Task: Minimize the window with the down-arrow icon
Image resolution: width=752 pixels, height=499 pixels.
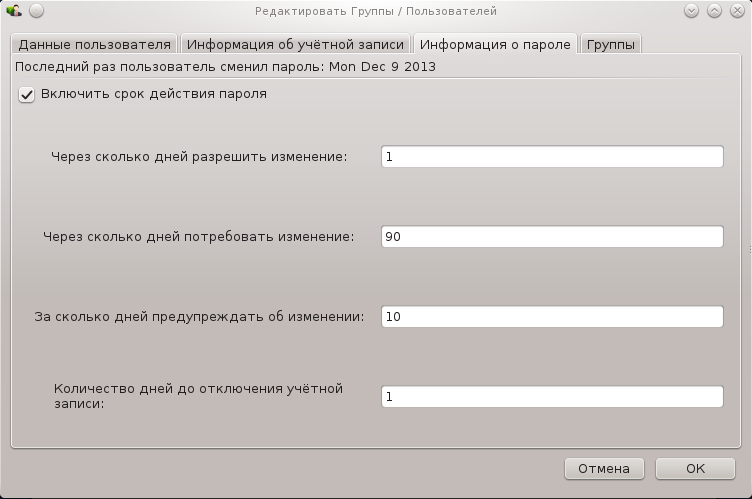Action: [691, 11]
